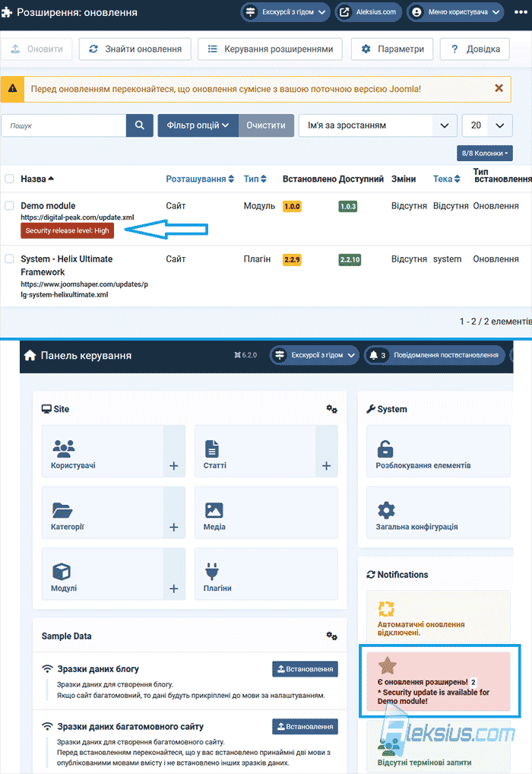Image resolution: width=532 pixels, height=774 pixels.
Task: Open the Статті articles tile
Action: [x=255, y=451]
